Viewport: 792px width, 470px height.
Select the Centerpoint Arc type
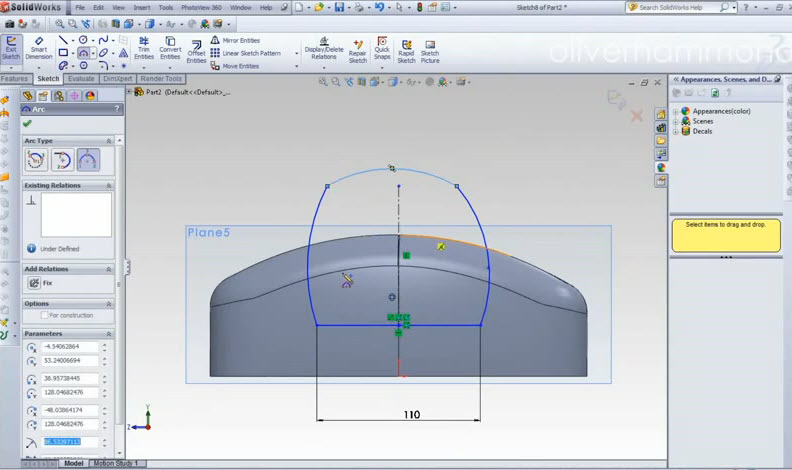point(36,159)
